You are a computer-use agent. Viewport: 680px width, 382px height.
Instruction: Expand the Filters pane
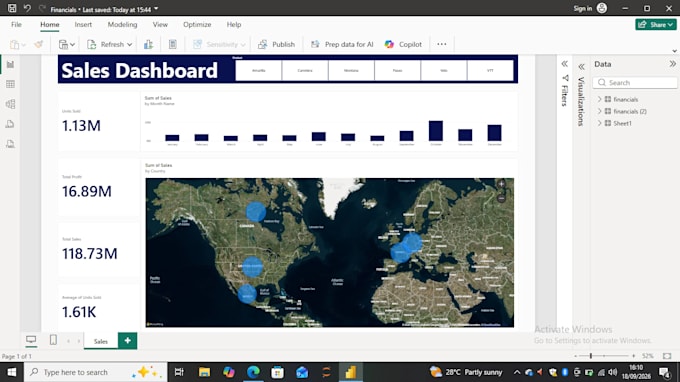pyautogui.click(x=564, y=64)
